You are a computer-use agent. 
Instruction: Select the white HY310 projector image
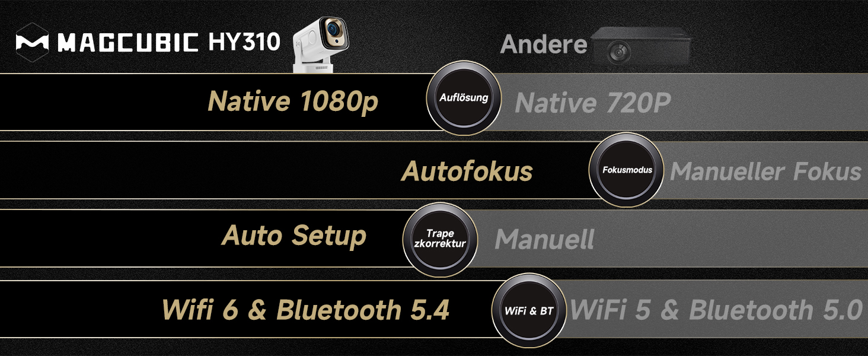[x=321, y=44]
